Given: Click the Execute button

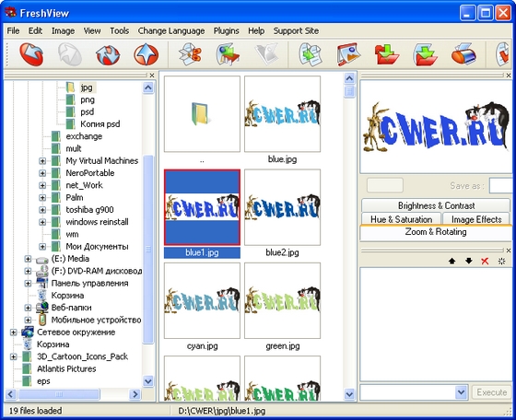Looking at the screenshot, I should point(492,392).
